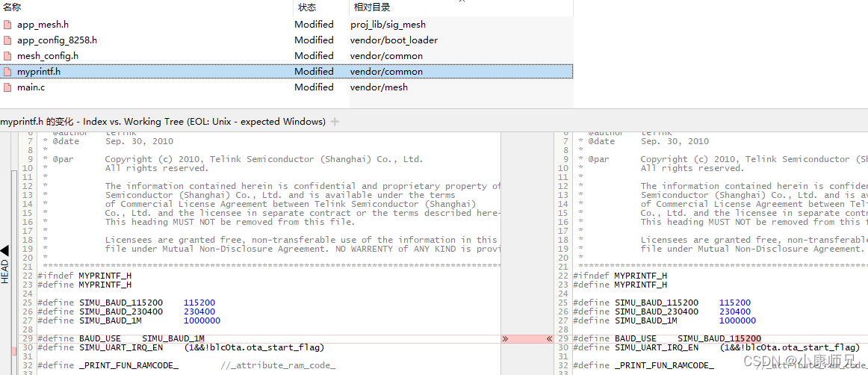Click the Modified status of app_mesh.h
This screenshot has height=375, width=868.
point(314,25)
